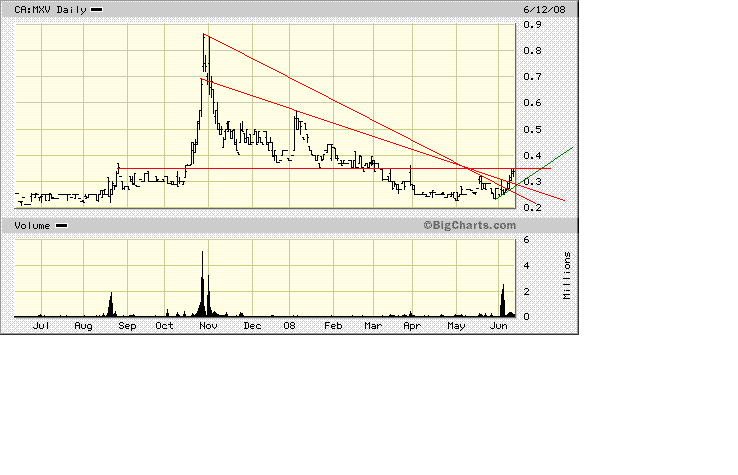Click the 08 year label
The width and height of the screenshot is (738, 475).
(289, 326)
